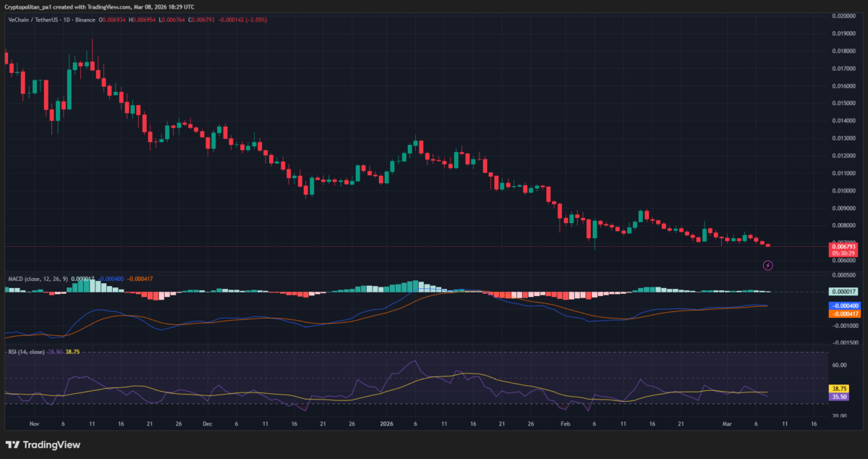Click the Dec label on the time axis
This screenshot has height=459, width=868.
tap(208, 424)
